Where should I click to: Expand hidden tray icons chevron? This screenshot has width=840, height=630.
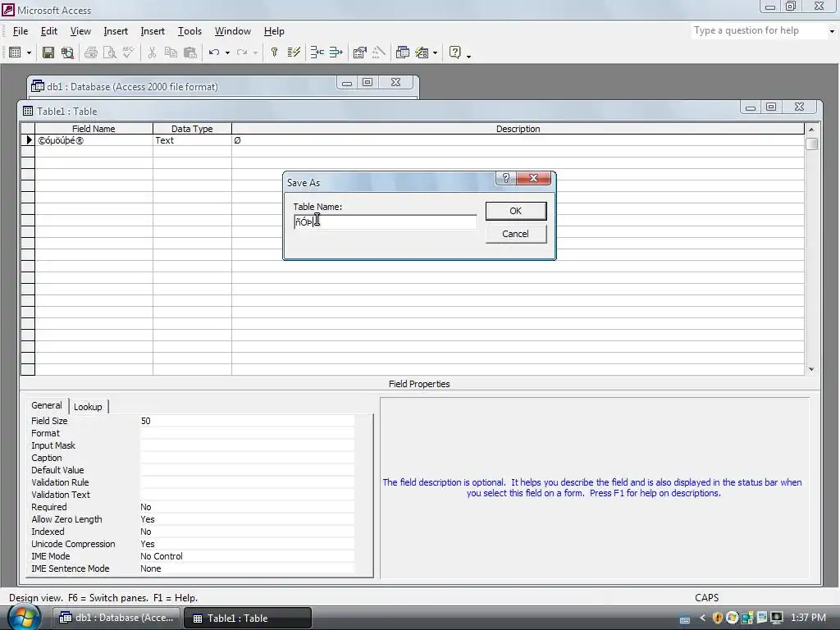click(702, 619)
